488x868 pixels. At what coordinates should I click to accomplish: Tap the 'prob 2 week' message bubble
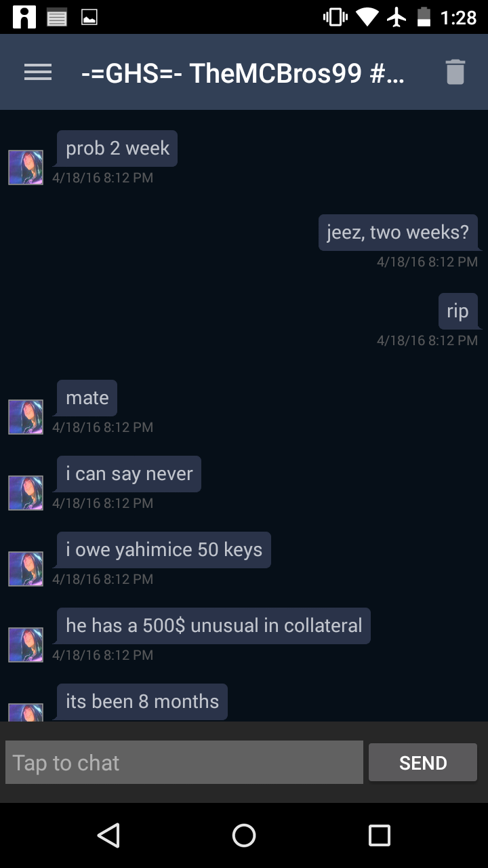click(117, 149)
